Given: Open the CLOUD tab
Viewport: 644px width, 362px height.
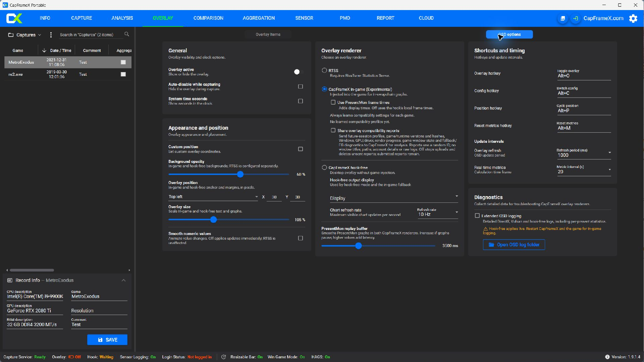Looking at the screenshot, I should [426, 18].
